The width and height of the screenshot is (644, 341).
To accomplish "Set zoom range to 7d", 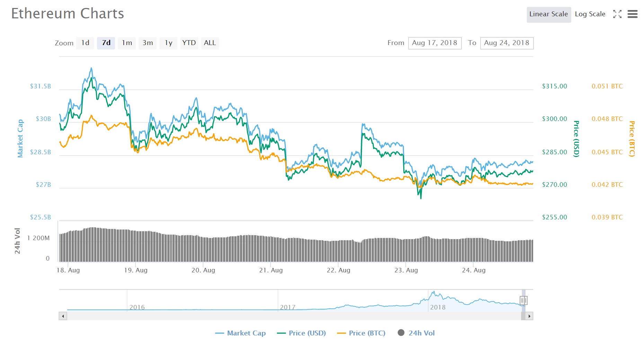I will pos(106,43).
